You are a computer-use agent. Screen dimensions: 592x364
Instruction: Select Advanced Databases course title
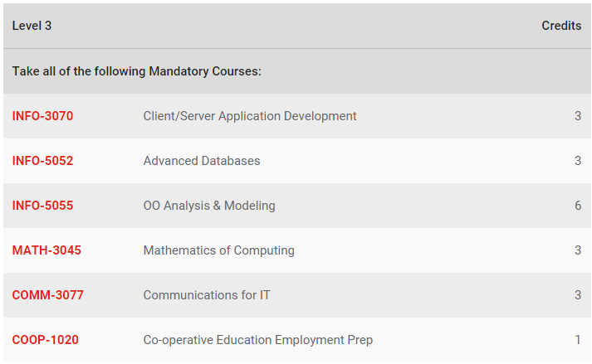[x=202, y=161]
